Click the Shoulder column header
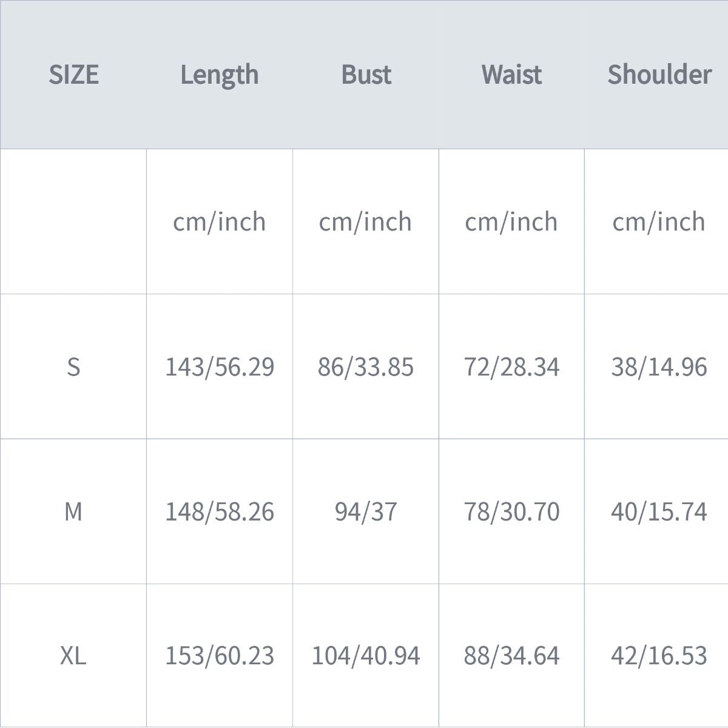This screenshot has width=728, height=728. click(x=659, y=75)
